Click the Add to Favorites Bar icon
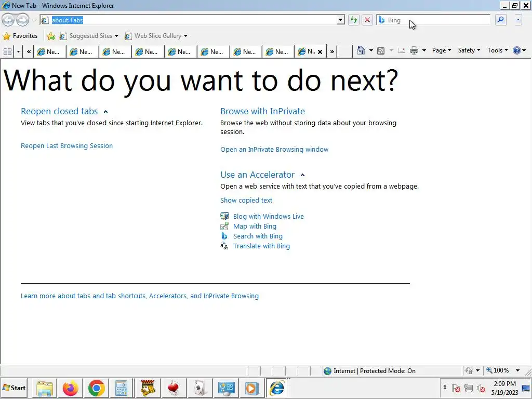Image resolution: width=532 pixels, height=399 pixels. 51,36
